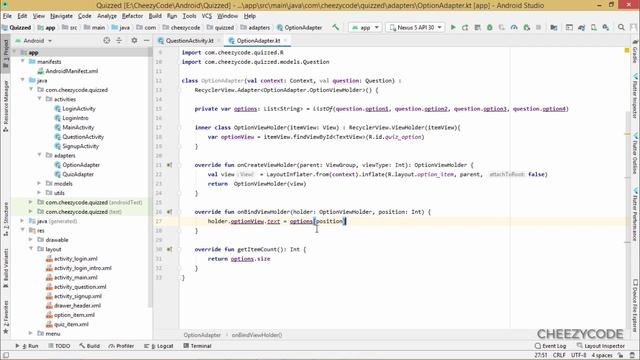
Task: Select QuizAdapter in the project tree
Action: (x=78, y=174)
